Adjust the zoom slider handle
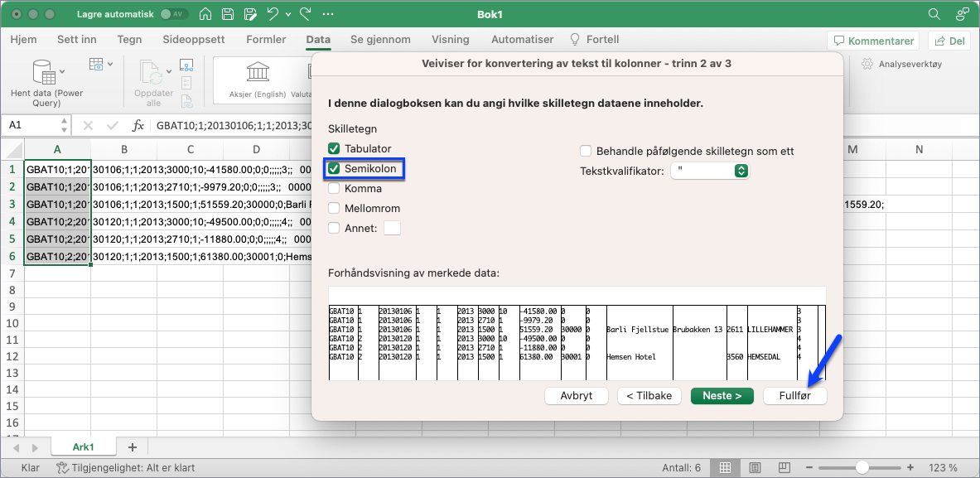The image size is (980, 478). [862, 467]
